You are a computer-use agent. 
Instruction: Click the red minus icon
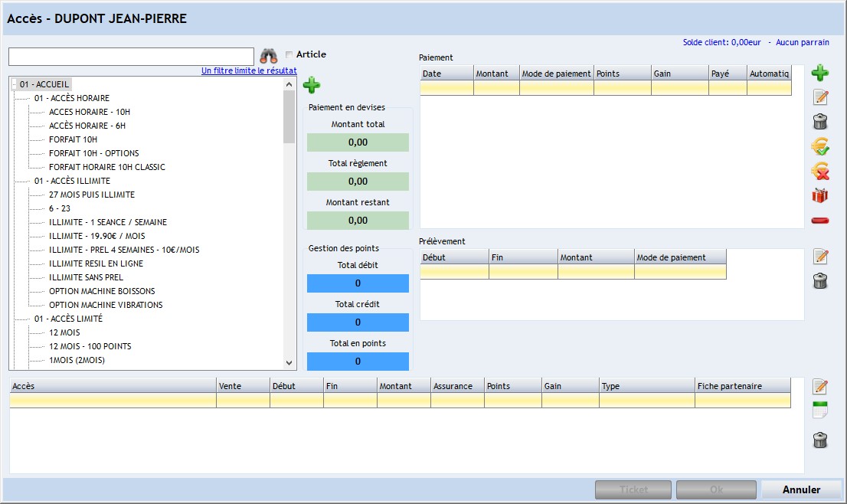[x=819, y=221]
